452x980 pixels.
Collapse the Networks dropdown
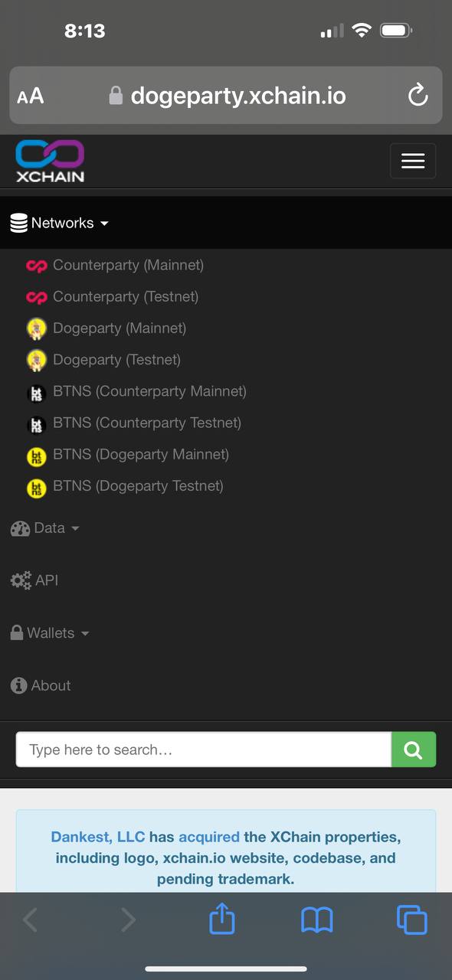60,223
